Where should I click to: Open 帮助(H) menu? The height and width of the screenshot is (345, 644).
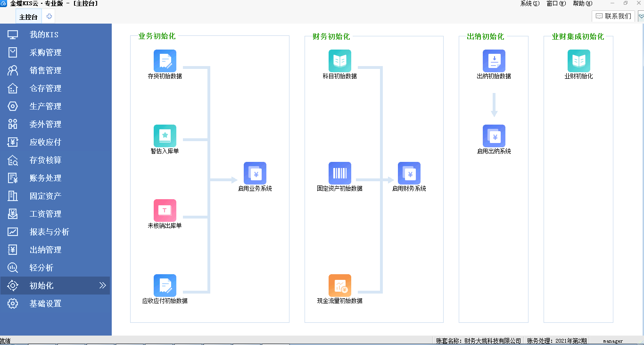tap(582, 3)
